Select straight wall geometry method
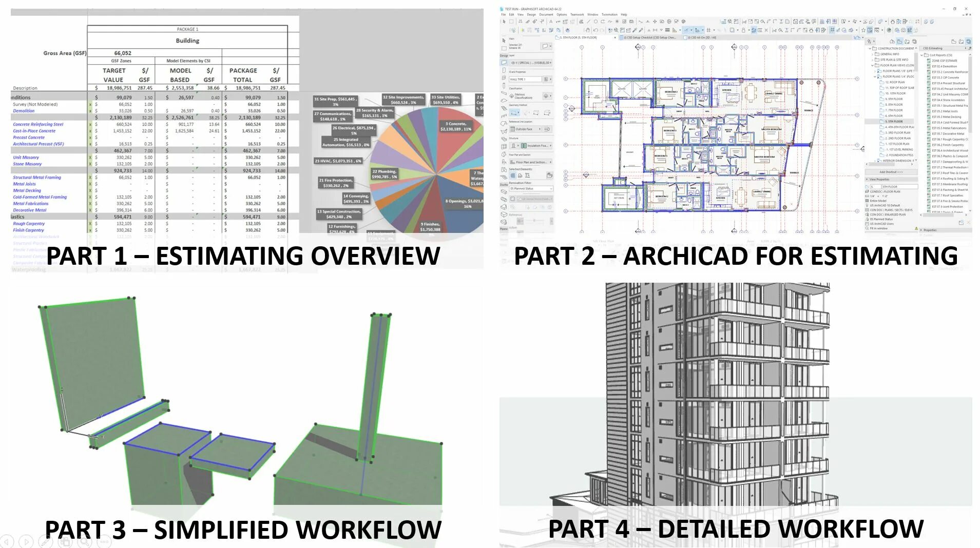The image size is (980, 548). 514,112
